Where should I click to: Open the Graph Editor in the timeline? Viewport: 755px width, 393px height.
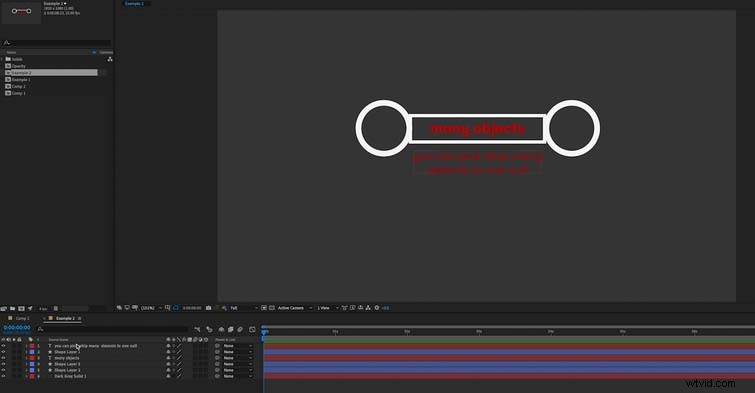click(x=252, y=329)
